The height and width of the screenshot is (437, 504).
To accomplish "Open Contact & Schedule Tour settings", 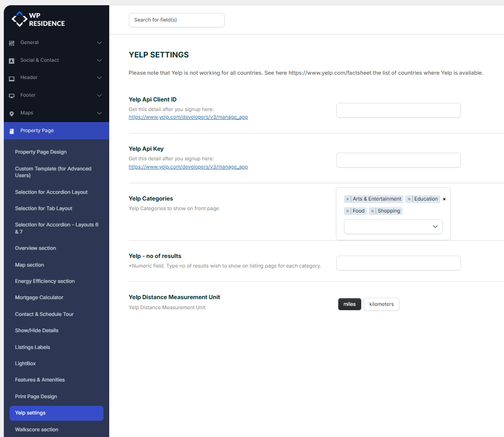I will point(44,314).
